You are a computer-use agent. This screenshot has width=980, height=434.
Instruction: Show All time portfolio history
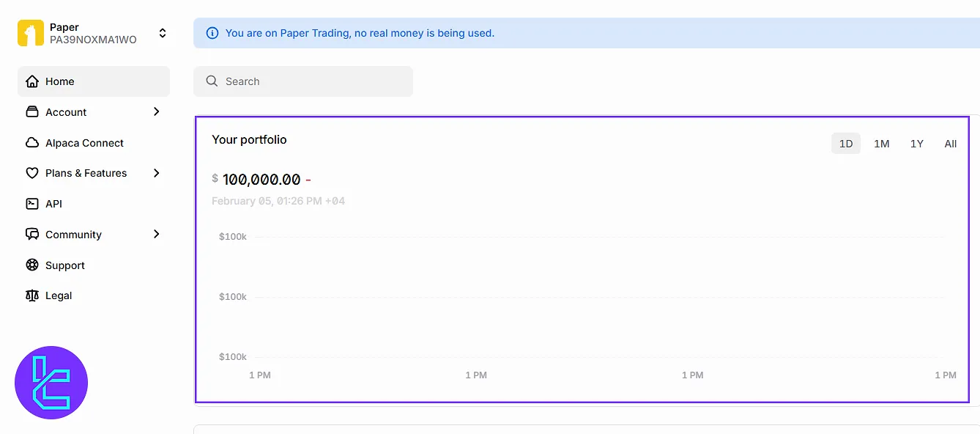coord(950,144)
